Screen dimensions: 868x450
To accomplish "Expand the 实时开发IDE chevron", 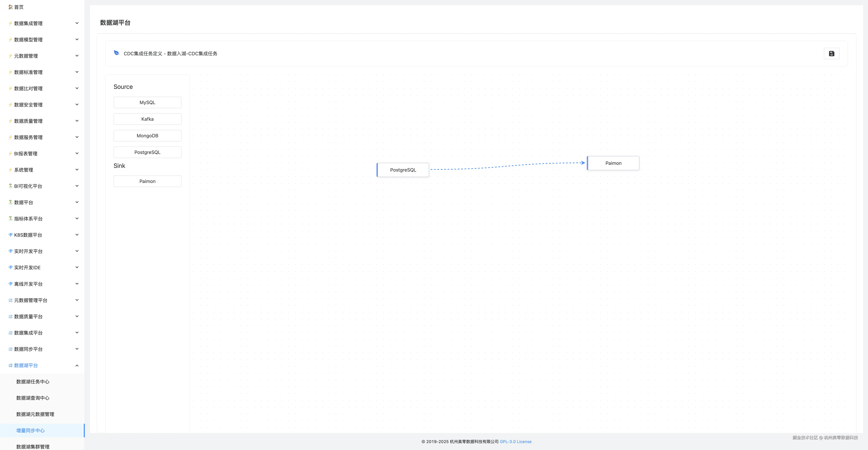I will (x=77, y=267).
